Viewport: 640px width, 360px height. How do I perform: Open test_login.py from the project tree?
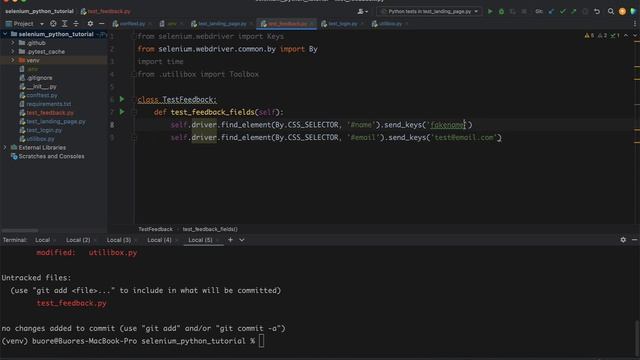(44, 130)
